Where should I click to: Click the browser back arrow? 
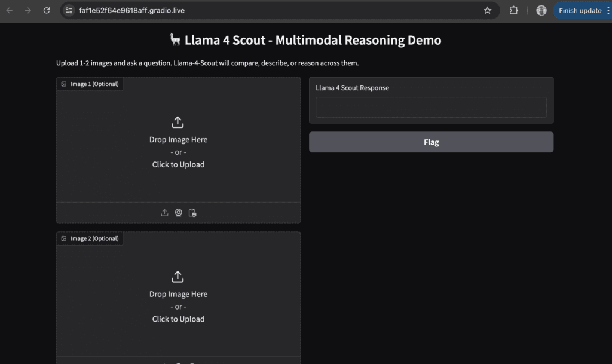tap(10, 11)
